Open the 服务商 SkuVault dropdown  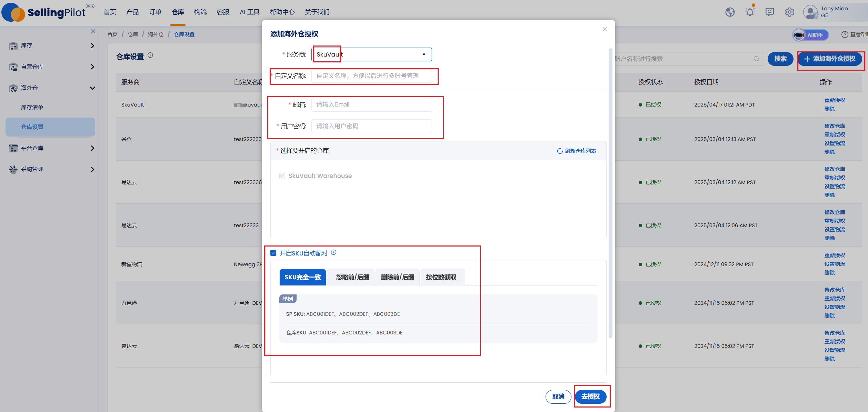point(372,54)
